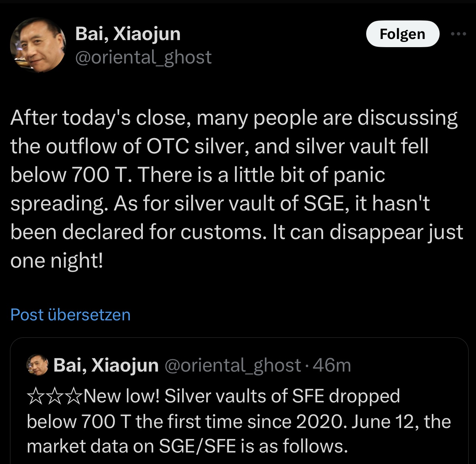The width and height of the screenshot is (476, 464).
Task: Click the "market data on SGE/SFE" line
Action: click(187, 446)
